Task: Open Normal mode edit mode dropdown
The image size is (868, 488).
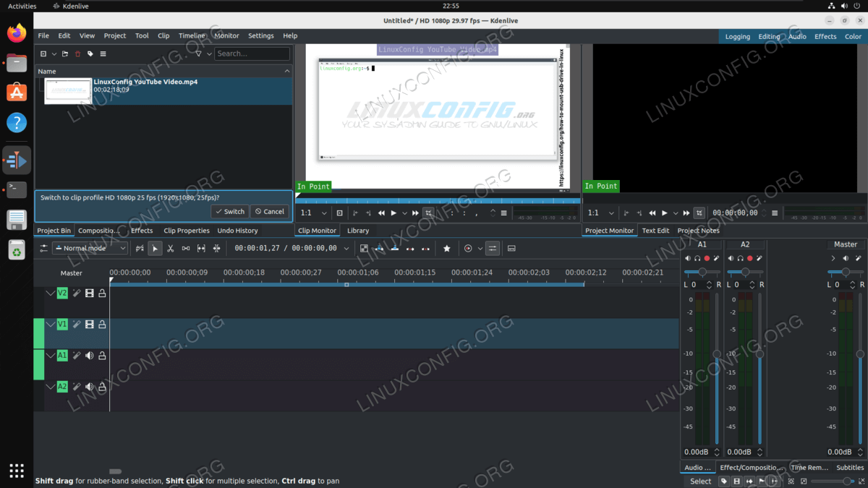Action: click(90, 249)
